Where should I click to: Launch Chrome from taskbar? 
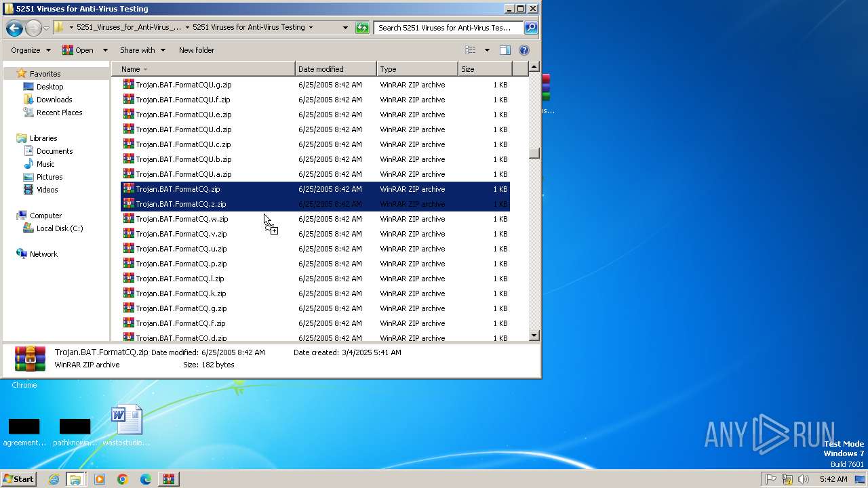(123, 479)
